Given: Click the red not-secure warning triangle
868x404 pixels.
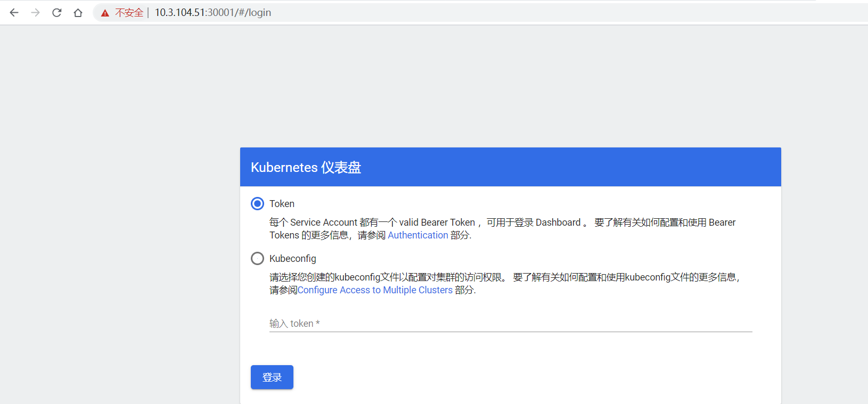Looking at the screenshot, I should (105, 13).
